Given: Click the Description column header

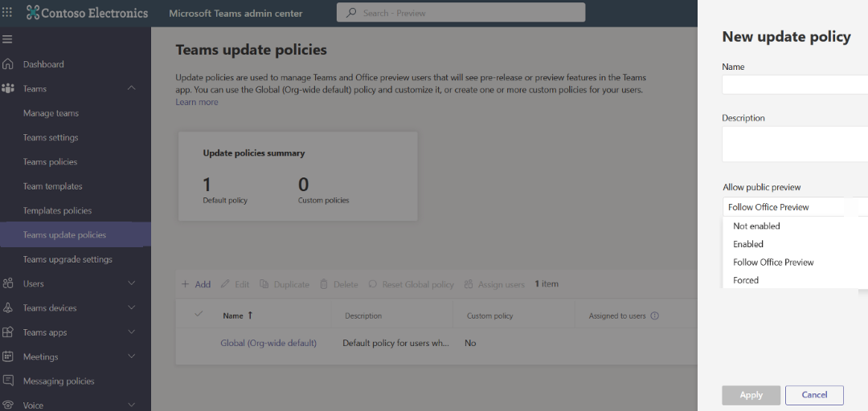Looking at the screenshot, I should coord(363,315).
